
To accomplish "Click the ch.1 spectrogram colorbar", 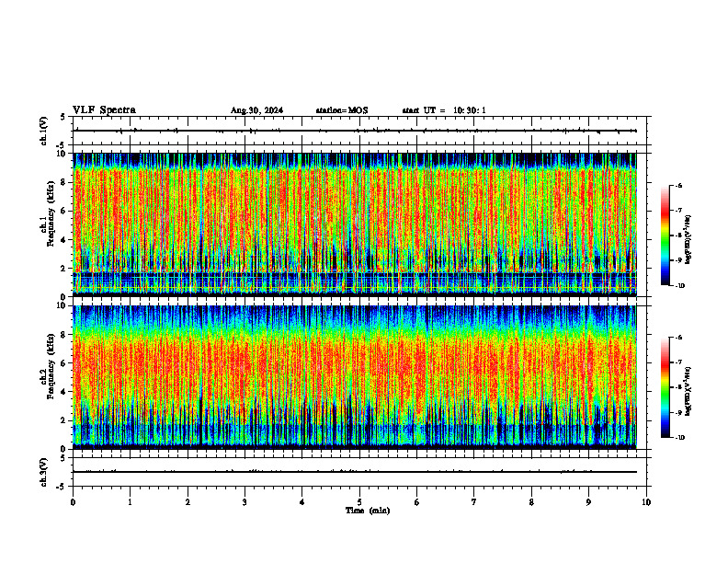I will (x=665, y=236).
